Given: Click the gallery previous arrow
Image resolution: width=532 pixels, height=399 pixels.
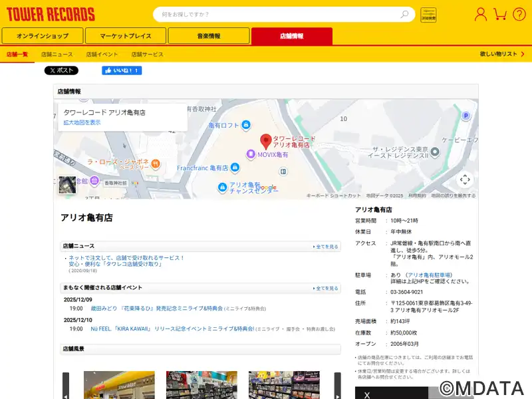Looking at the screenshot, I should 66,386.
